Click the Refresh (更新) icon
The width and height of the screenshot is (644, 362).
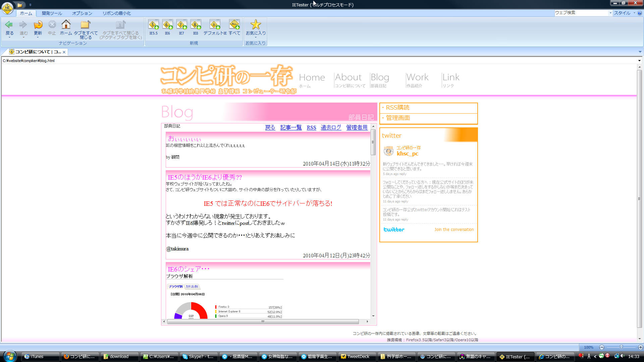click(38, 24)
